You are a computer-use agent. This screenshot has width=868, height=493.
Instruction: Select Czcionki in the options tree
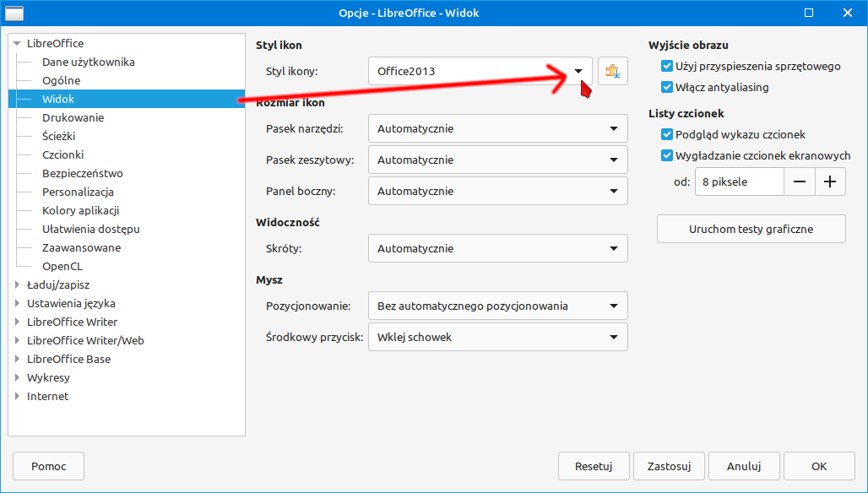tap(62, 155)
